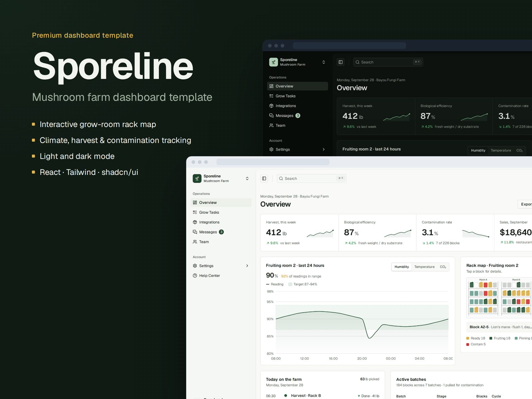The image size is (532, 399).
Task: Click Contam 5 red legend swatch
Action: 467,344
